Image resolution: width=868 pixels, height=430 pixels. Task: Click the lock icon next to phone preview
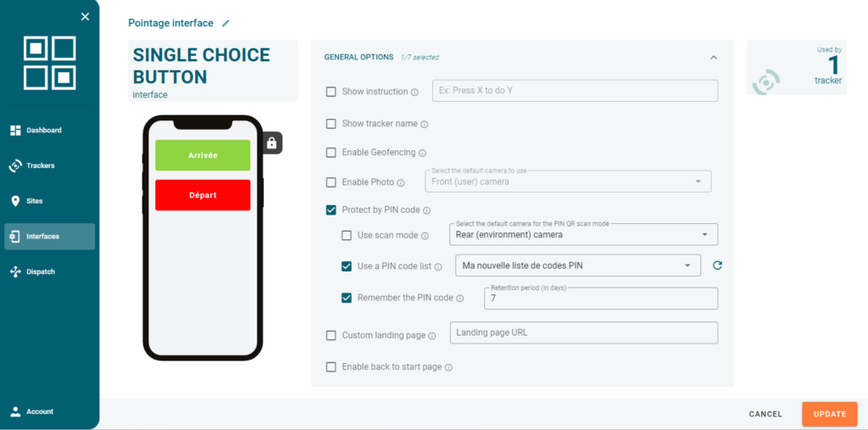(271, 143)
